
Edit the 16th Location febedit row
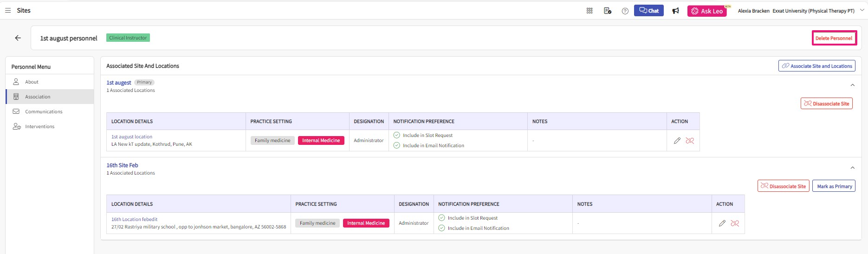point(722,223)
